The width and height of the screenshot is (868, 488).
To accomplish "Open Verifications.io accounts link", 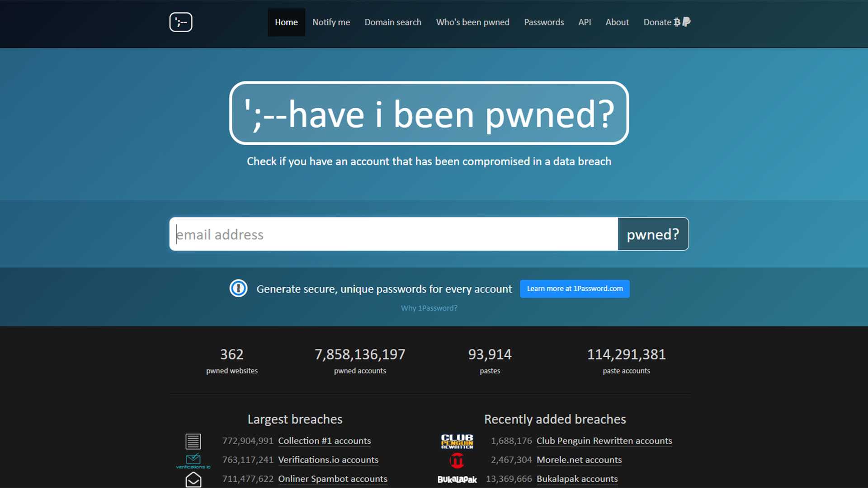I will (328, 460).
